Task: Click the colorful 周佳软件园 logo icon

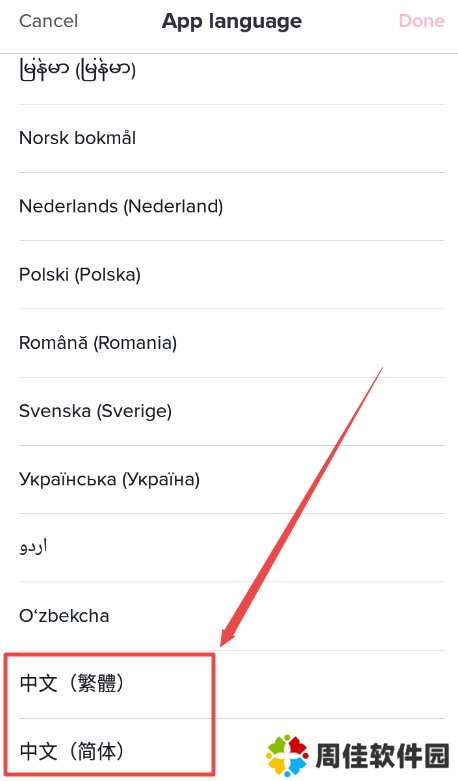Action: coord(287,756)
